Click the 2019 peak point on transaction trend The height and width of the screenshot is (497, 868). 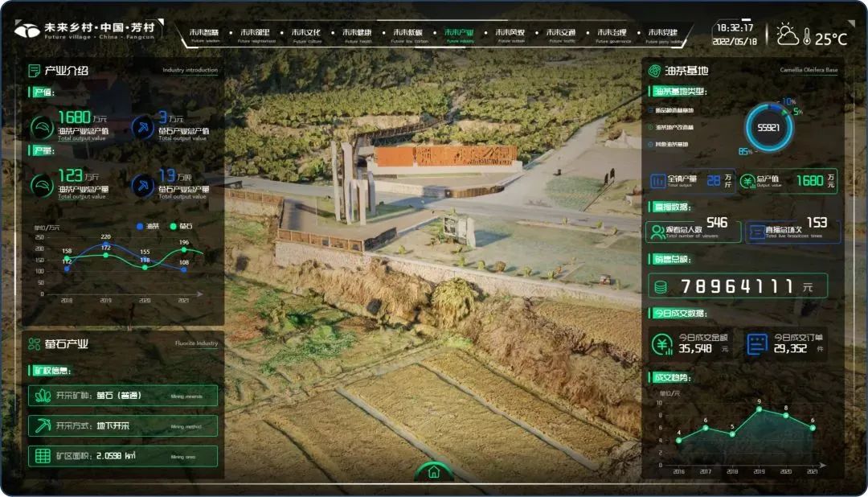759,409
